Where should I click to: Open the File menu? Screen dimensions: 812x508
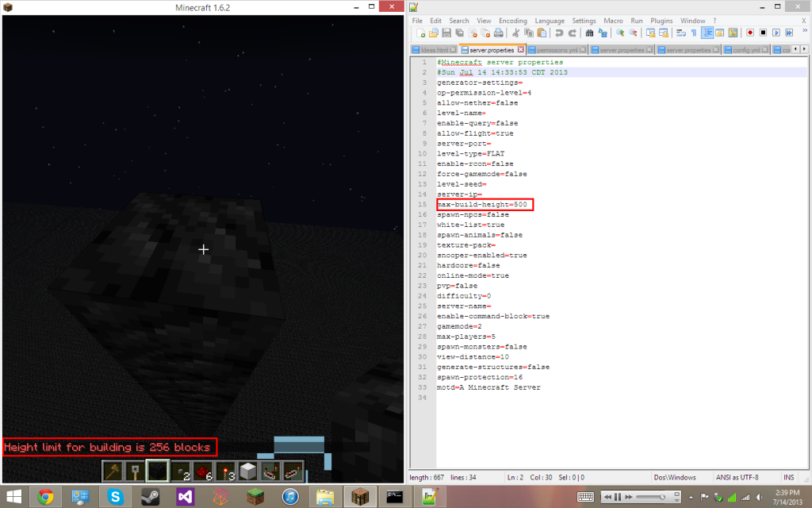[x=417, y=21]
